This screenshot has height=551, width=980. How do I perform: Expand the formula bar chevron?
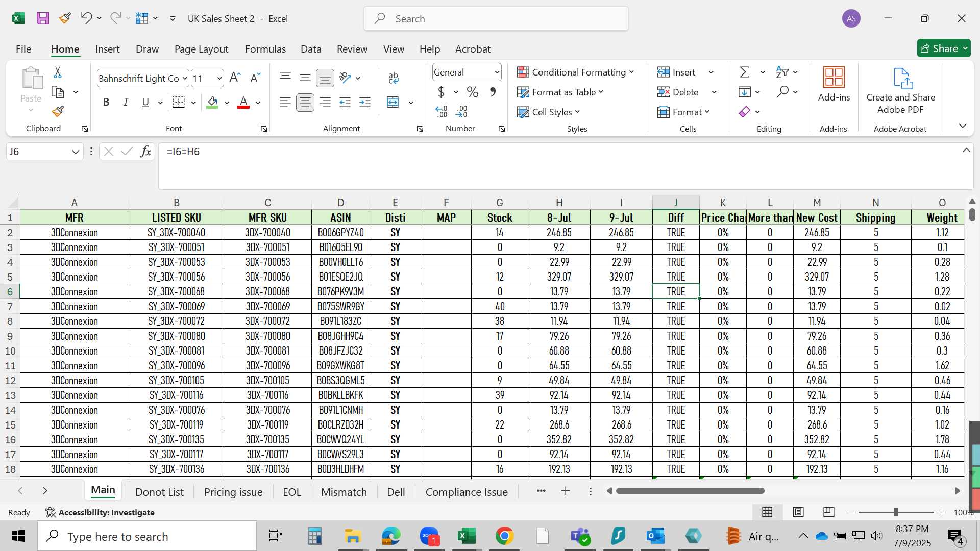966,150
